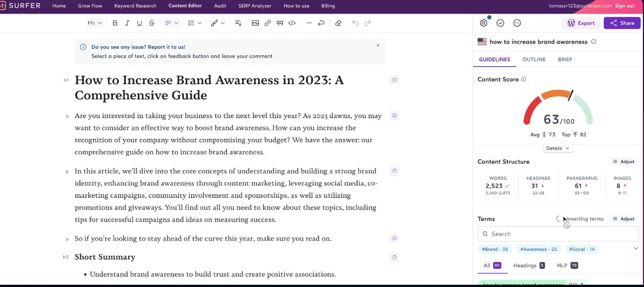
Task: Click the insert link icon
Action: point(268,23)
